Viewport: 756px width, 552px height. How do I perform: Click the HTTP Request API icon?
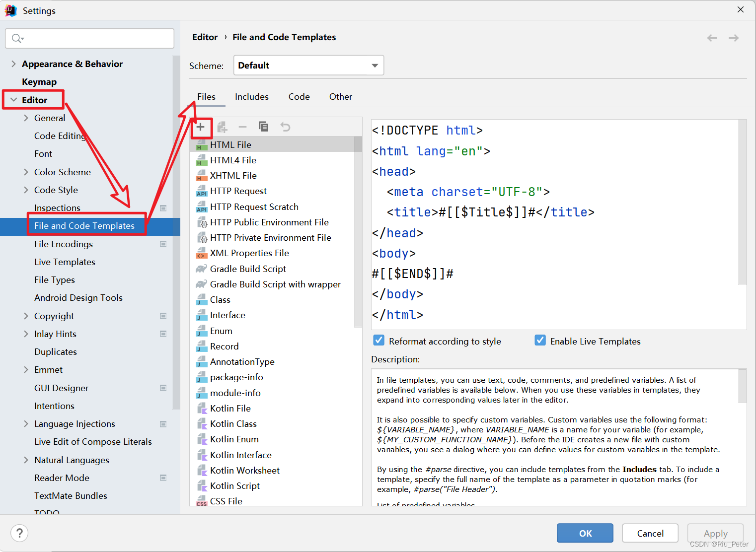(201, 191)
